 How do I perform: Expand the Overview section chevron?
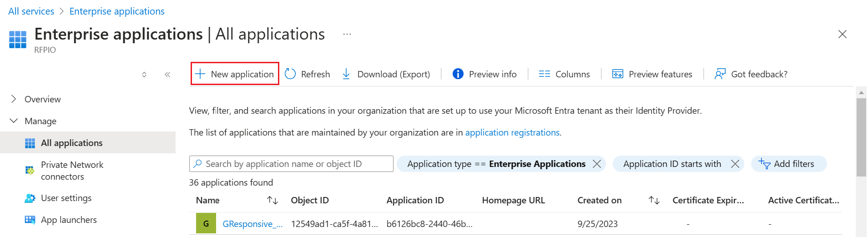(x=14, y=99)
